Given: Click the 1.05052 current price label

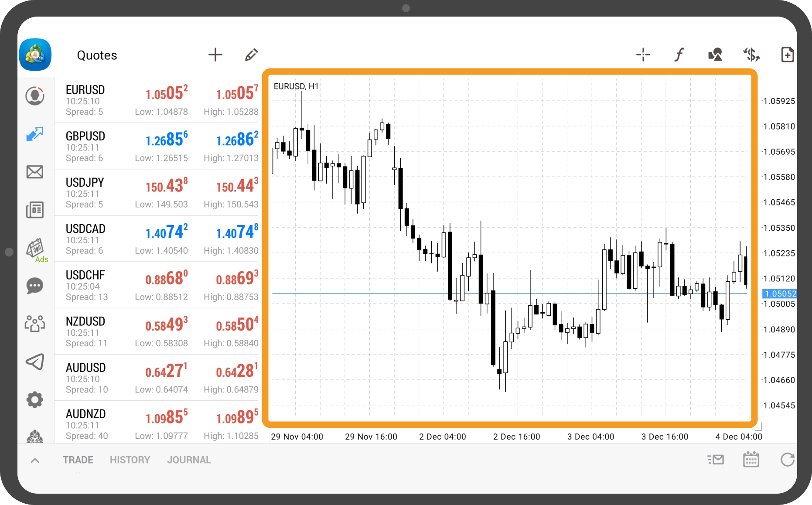Looking at the screenshot, I should [x=780, y=294].
